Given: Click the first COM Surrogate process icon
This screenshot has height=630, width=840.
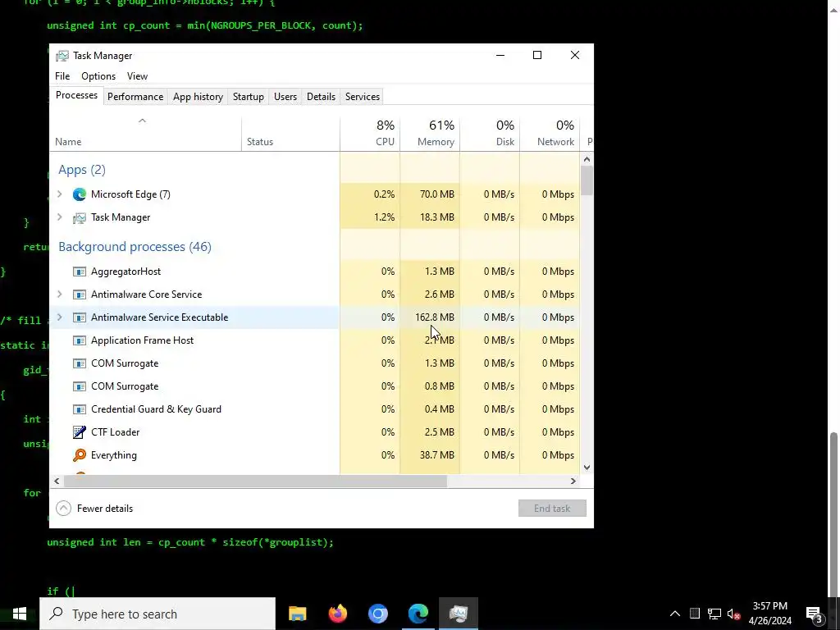Looking at the screenshot, I should tap(80, 363).
